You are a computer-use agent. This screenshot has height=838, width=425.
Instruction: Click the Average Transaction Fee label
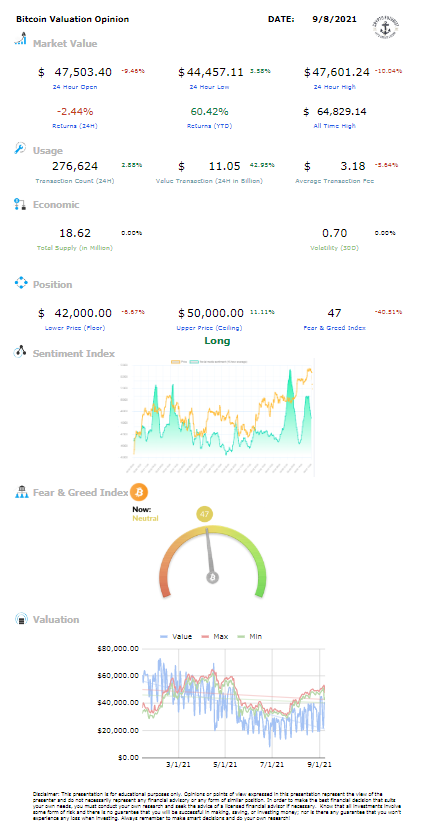(x=335, y=181)
